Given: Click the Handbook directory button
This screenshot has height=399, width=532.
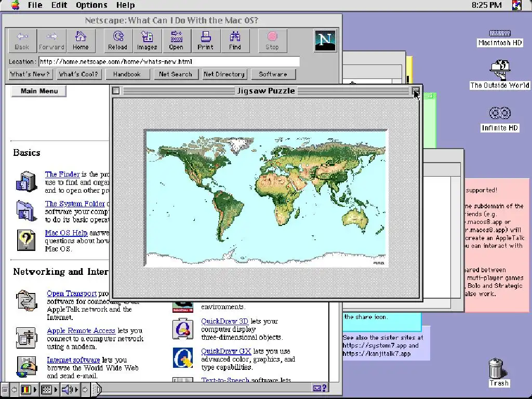Looking at the screenshot, I should tap(127, 74).
